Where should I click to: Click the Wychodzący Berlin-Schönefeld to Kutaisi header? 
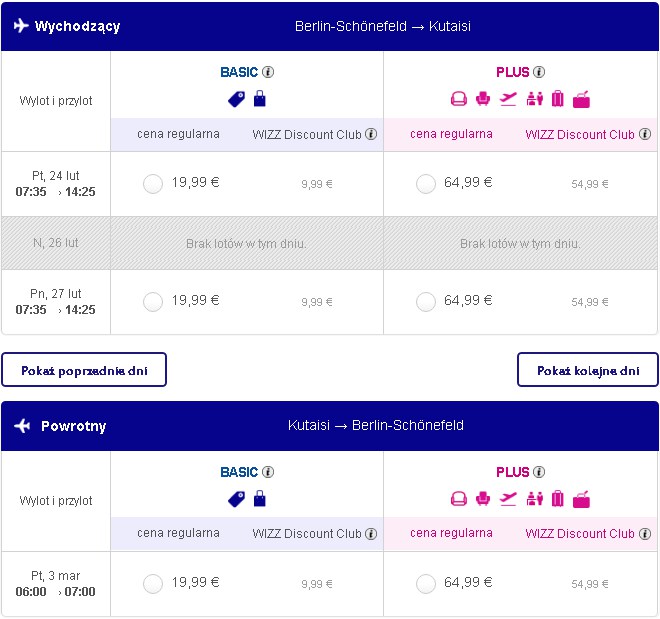(330, 26)
